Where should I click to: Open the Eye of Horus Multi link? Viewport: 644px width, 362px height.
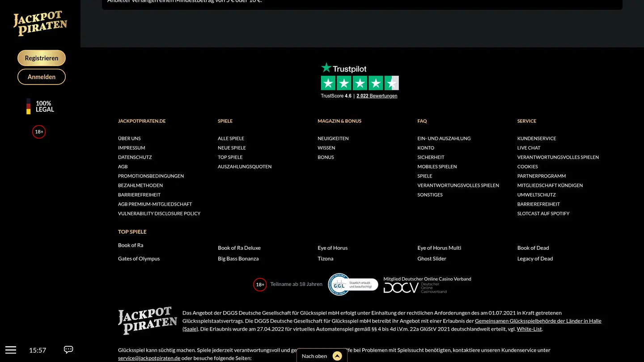[x=439, y=248]
